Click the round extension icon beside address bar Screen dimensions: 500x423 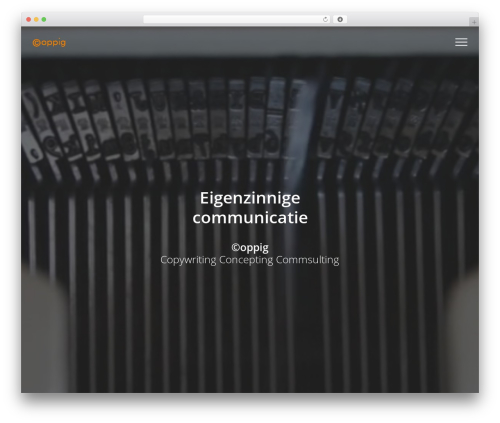[340, 20]
